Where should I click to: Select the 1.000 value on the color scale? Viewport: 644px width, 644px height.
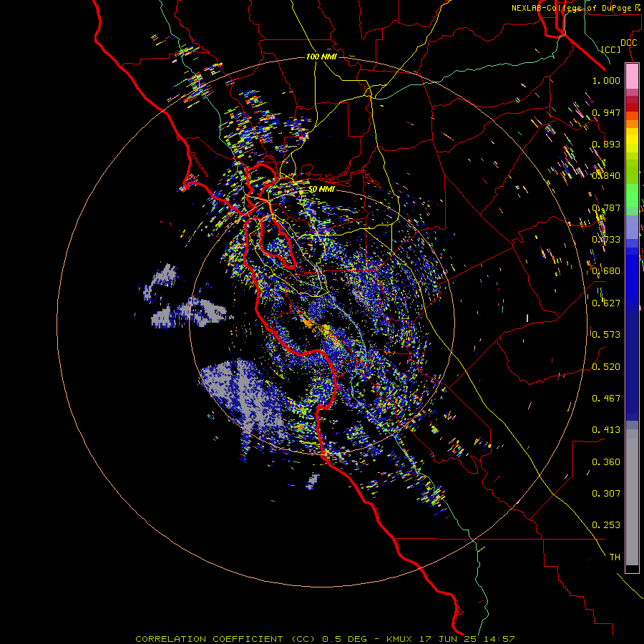606,80
